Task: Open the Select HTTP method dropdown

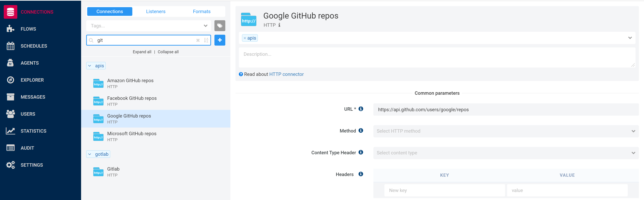Action: (506, 131)
